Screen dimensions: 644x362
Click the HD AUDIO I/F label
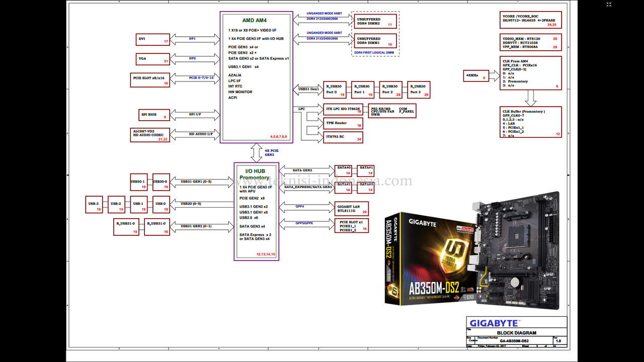[x=201, y=134]
